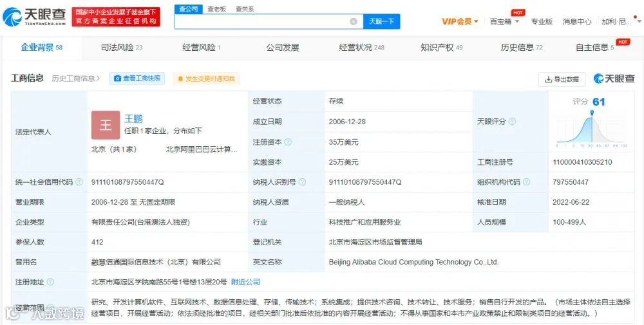Clear the search box with the X icon
This screenshot has height=325, width=644.
[353, 21]
